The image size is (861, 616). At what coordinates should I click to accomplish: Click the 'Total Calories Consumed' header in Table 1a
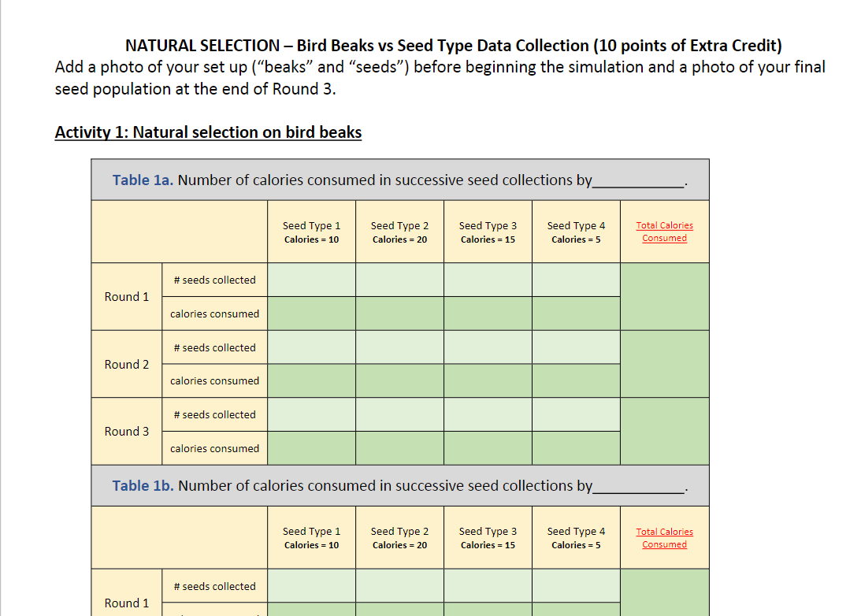pyautogui.click(x=664, y=230)
